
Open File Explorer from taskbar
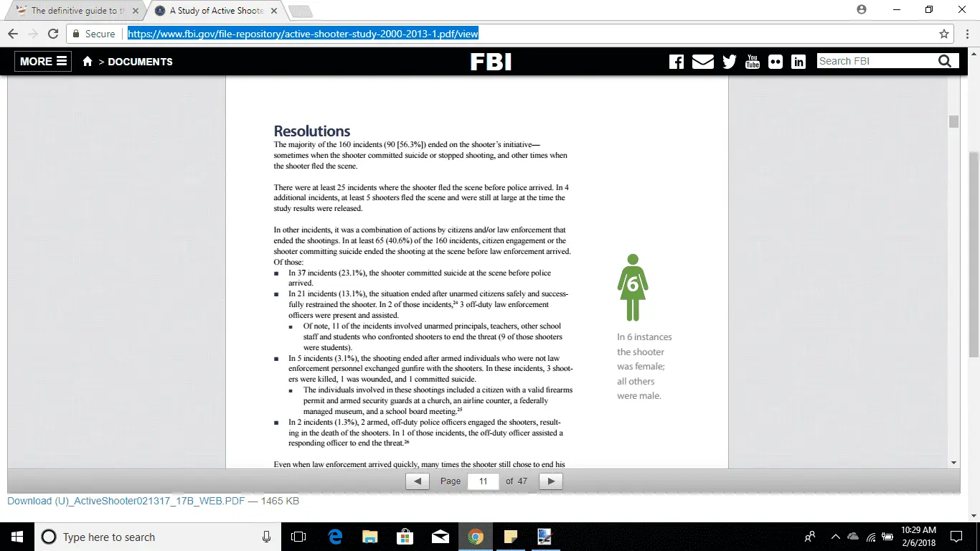[x=370, y=537]
